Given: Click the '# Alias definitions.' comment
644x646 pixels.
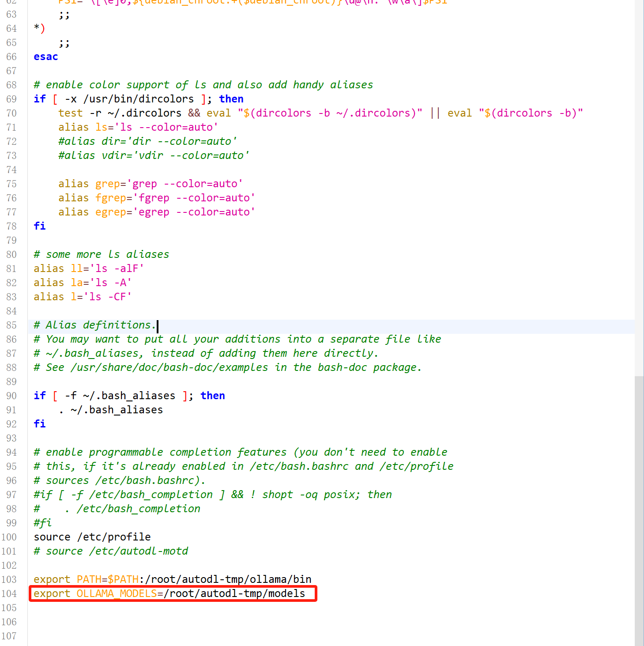Looking at the screenshot, I should (95, 325).
